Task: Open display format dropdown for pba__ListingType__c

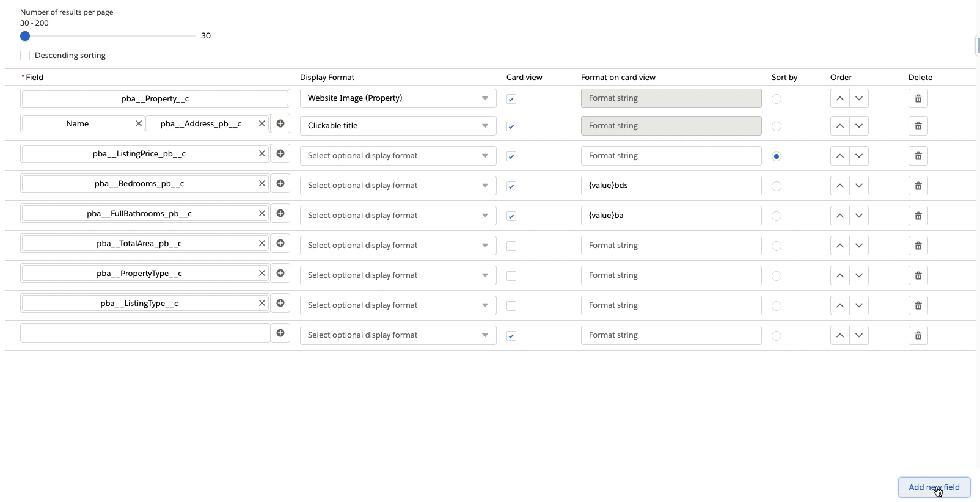Action: click(x=398, y=305)
